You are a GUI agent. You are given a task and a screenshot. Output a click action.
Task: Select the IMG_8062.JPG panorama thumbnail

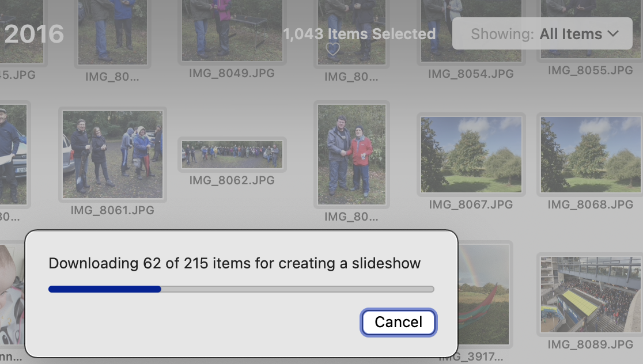click(232, 154)
